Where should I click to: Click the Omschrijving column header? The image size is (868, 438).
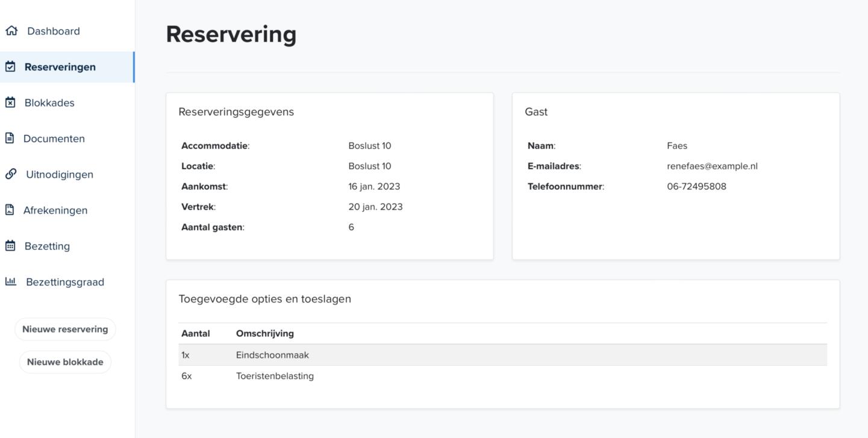point(264,333)
